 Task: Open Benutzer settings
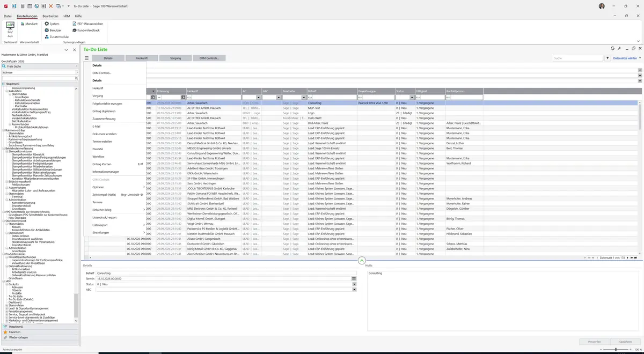[53, 30]
